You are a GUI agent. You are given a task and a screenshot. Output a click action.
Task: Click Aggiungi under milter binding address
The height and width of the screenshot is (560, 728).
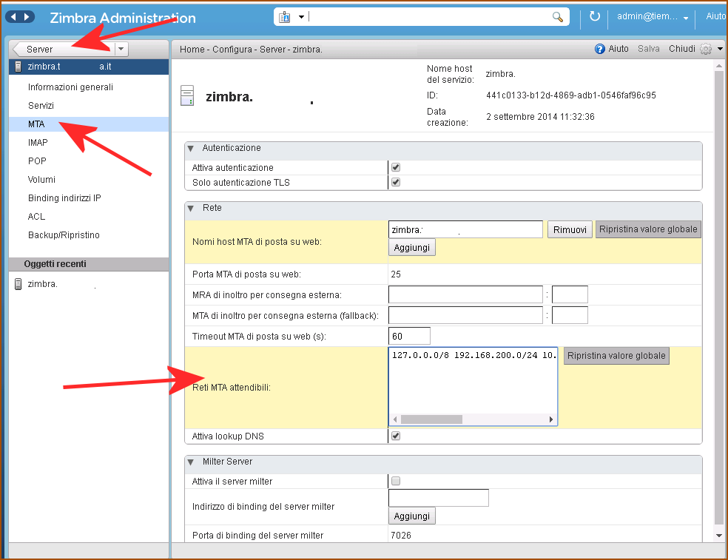click(412, 516)
